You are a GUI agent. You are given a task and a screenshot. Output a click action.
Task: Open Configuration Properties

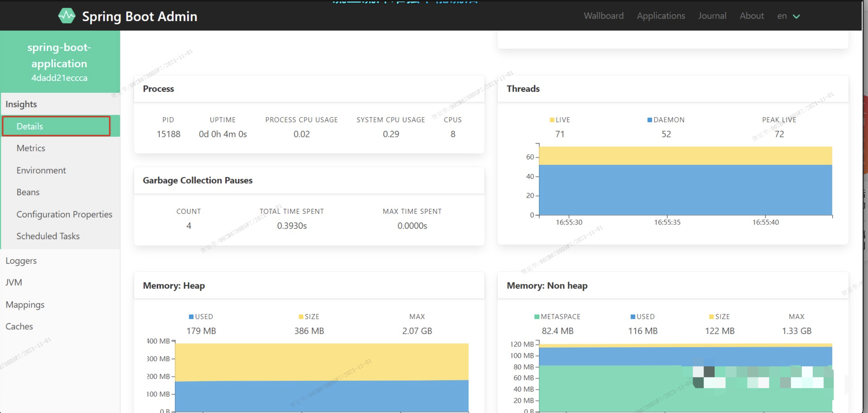point(64,214)
